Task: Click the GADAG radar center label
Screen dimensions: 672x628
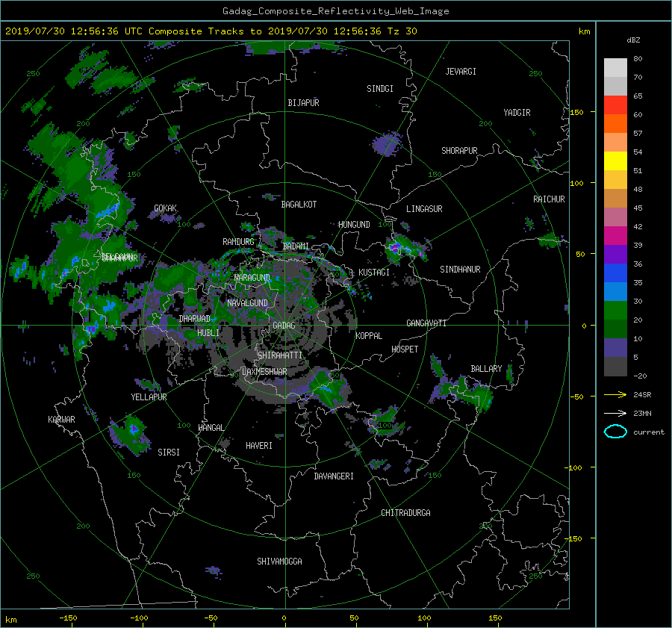Action: pyautogui.click(x=284, y=326)
